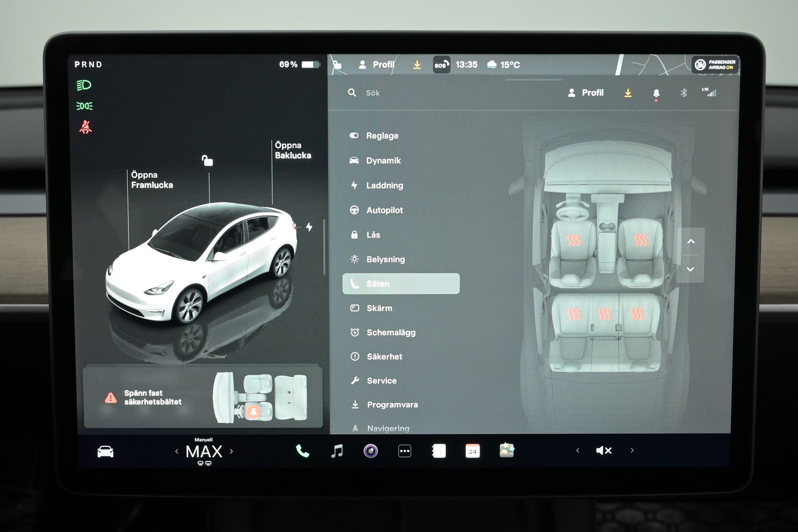Tap the charge port lightning bolt icon
The height and width of the screenshot is (532, 798).
(x=309, y=227)
